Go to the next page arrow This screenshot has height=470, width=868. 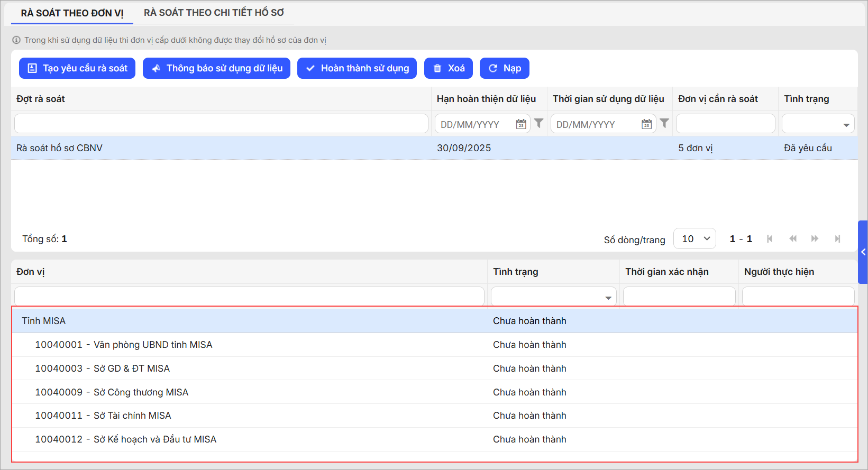coord(815,239)
